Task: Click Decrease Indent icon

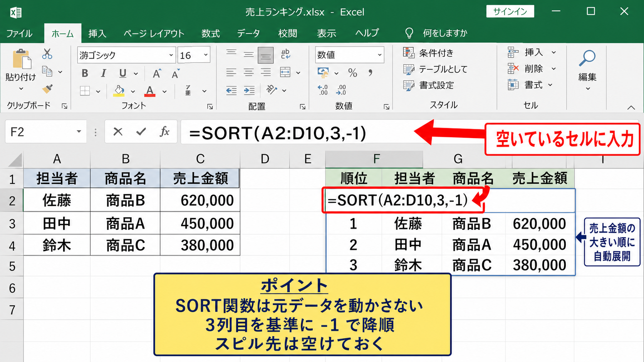Action: click(x=231, y=91)
